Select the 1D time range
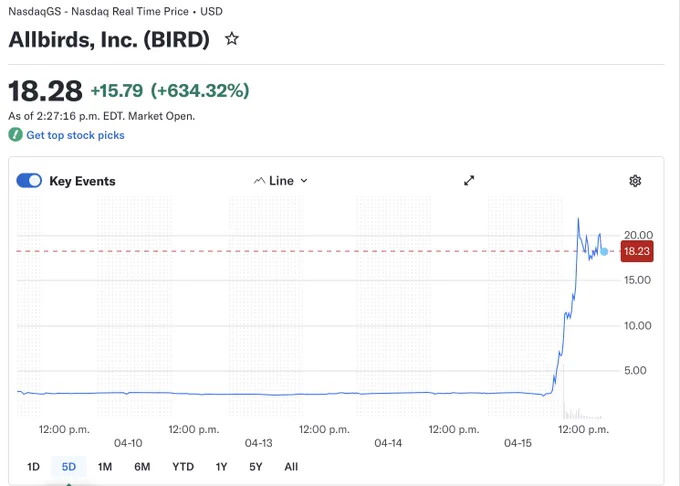The image size is (680, 486). tap(33, 467)
